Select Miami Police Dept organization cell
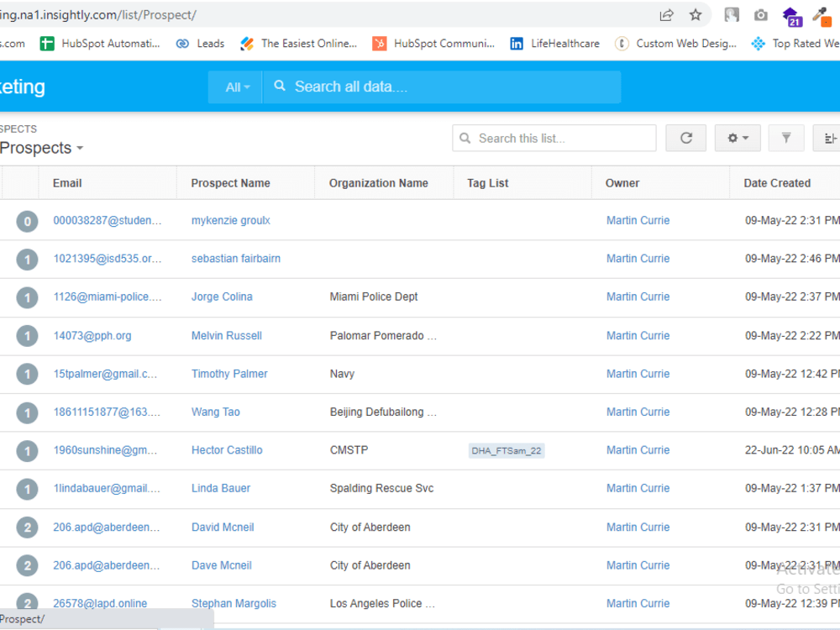The height and width of the screenshot is (630, 840). tap(374, 297)
